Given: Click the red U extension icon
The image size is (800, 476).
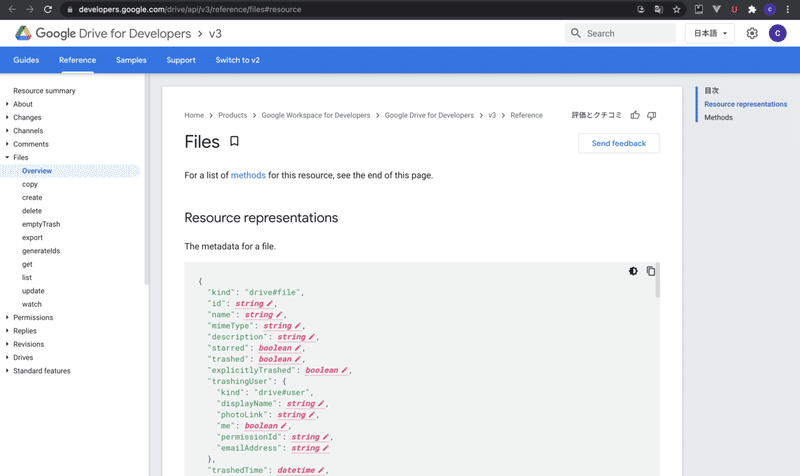Looking at the screenshot, I should coord(734,9).
